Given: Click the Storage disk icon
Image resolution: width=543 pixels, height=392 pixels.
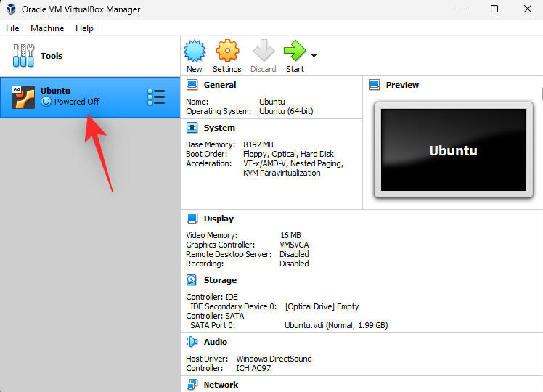Looking at the screenshot, I should 192,280.
